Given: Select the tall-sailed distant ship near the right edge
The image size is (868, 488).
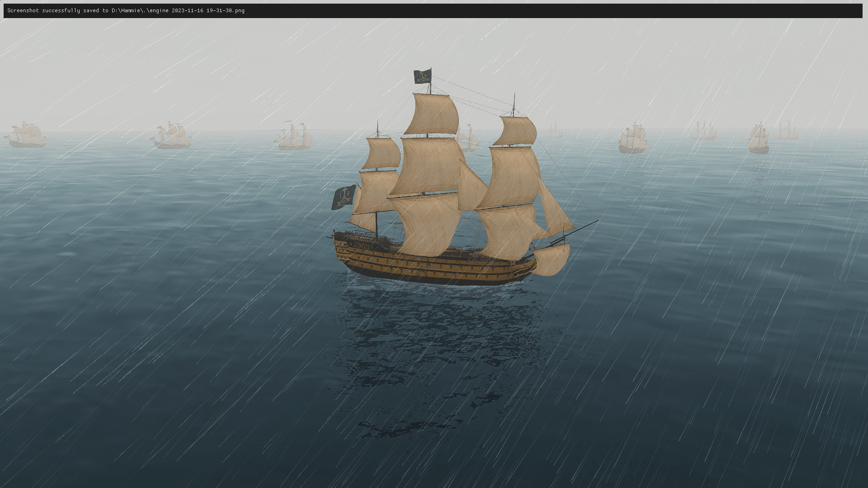Looking at the screenshot, I should 759,139.
